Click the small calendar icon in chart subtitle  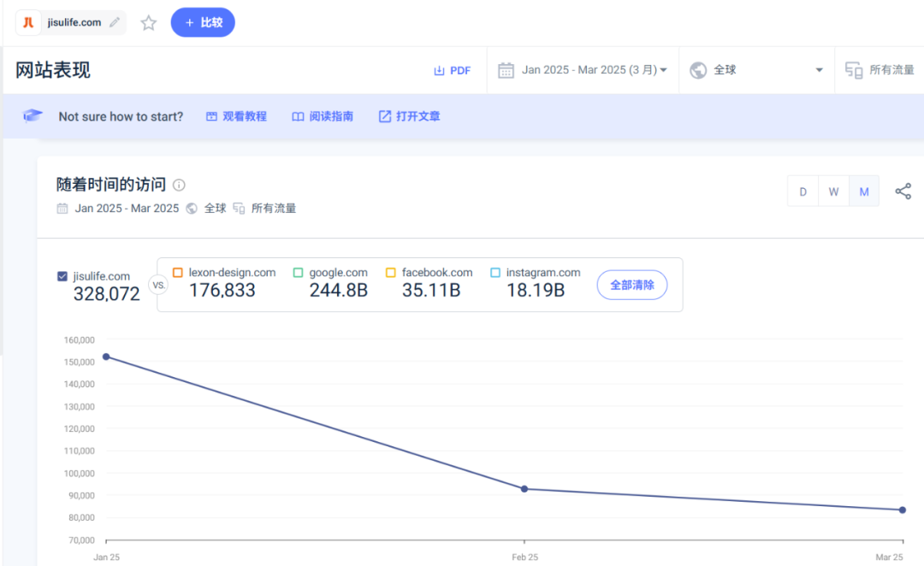point(62,209)
